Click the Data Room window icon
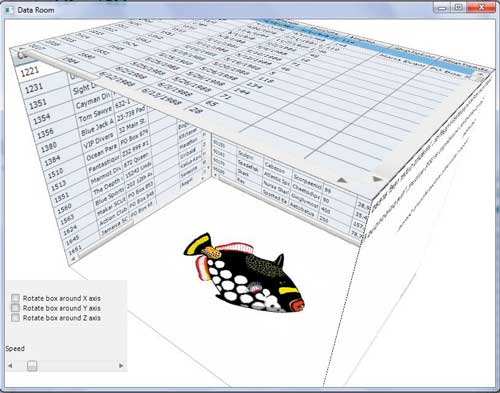Image resolution: width=500 pixels, height=393 pixels. click(9, 10)
